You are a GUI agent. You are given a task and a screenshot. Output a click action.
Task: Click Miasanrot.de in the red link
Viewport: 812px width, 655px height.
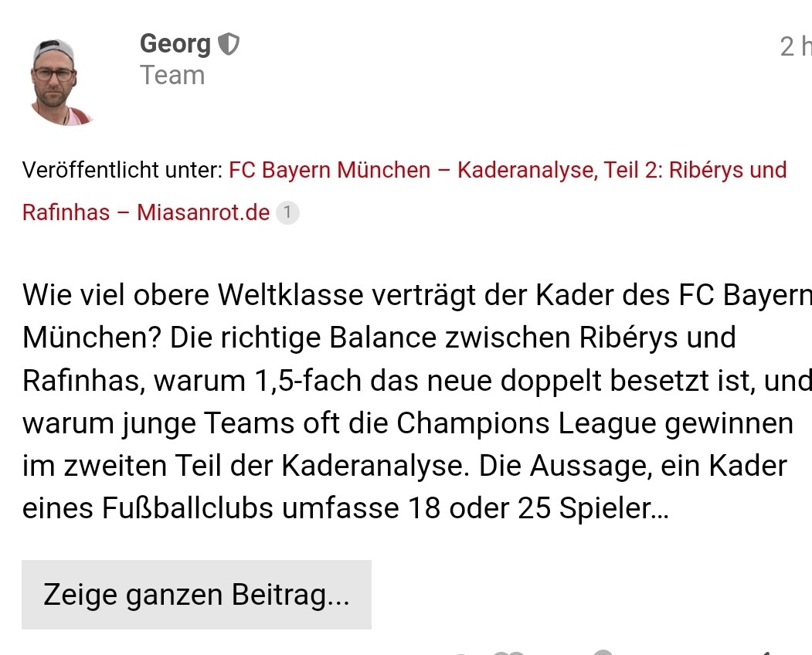pyautogui.click(x=203, y=212)
